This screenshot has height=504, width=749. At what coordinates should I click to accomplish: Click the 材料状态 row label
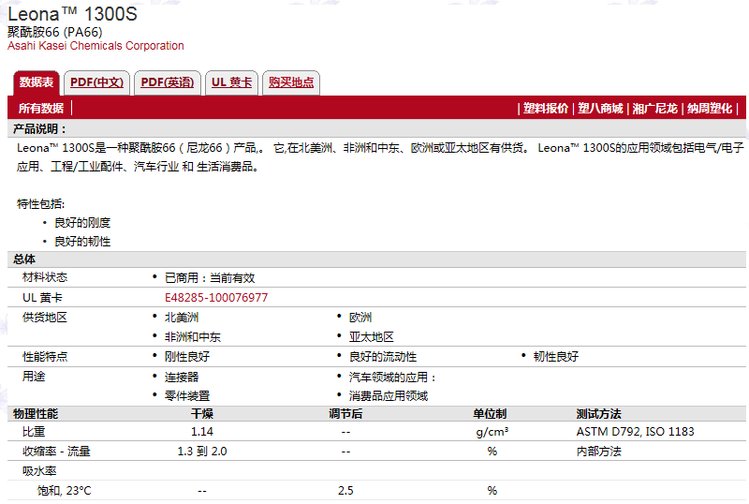coord(44,278)
